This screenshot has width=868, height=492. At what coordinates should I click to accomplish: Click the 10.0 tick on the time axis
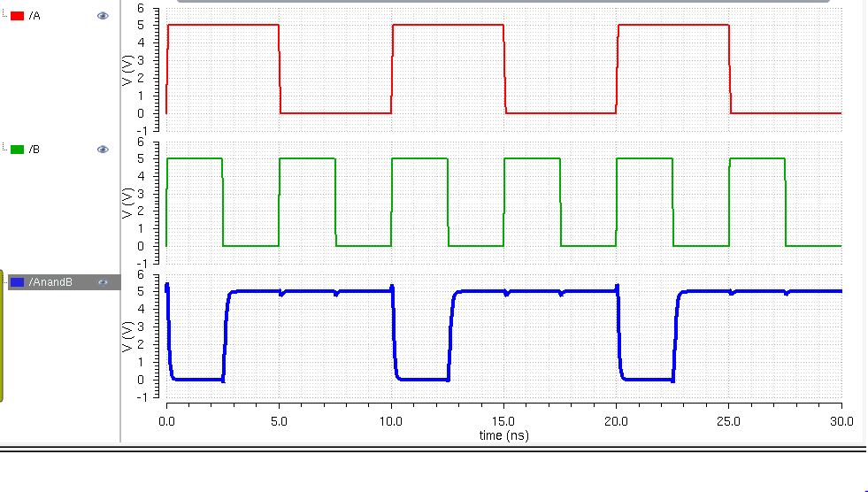click(x=391, y=422)
